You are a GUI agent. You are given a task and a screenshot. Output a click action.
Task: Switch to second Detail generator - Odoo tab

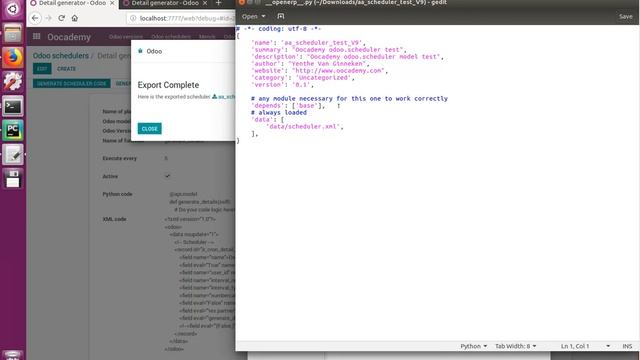[x=165, y=3]
